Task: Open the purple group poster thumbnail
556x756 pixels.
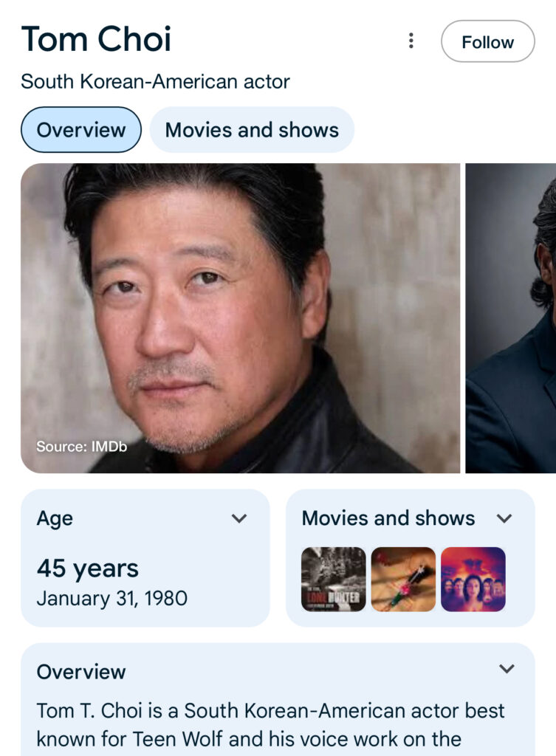Action: pyautogui.click(x=473, y=579)
